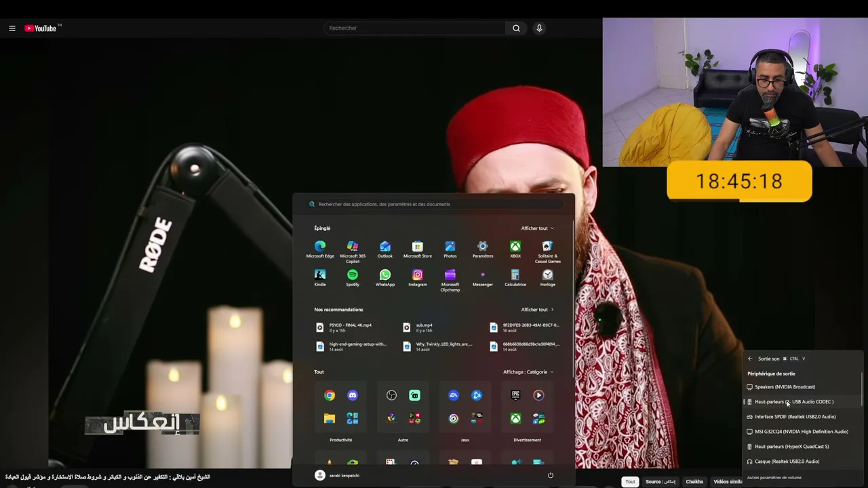Select Interface SPDIF Realtek output
868x488 pixels.
click(802, 417)
